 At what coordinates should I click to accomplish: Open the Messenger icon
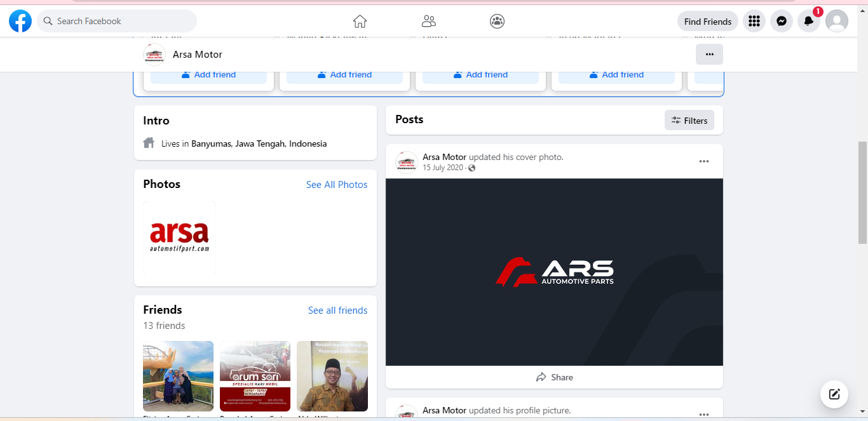[x=782, y=21]
